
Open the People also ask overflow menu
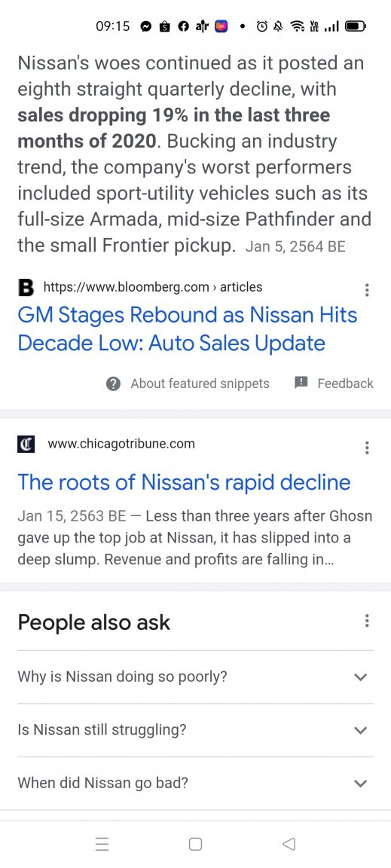tap(366, 621)
